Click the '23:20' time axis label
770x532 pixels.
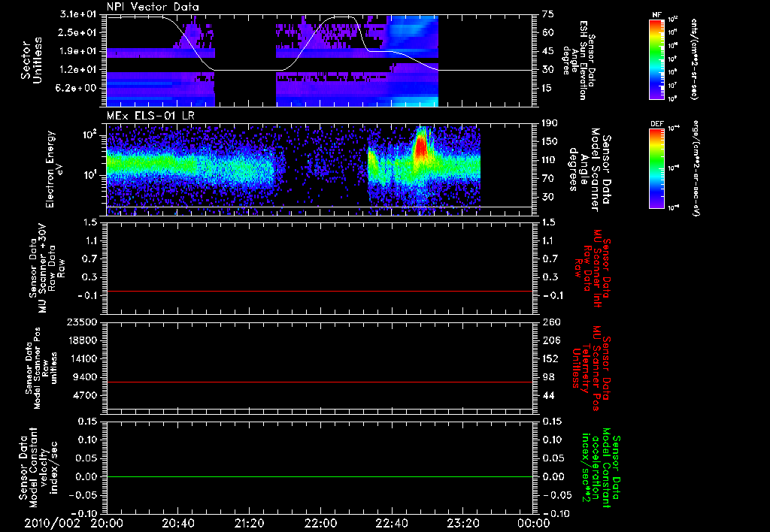462,523
